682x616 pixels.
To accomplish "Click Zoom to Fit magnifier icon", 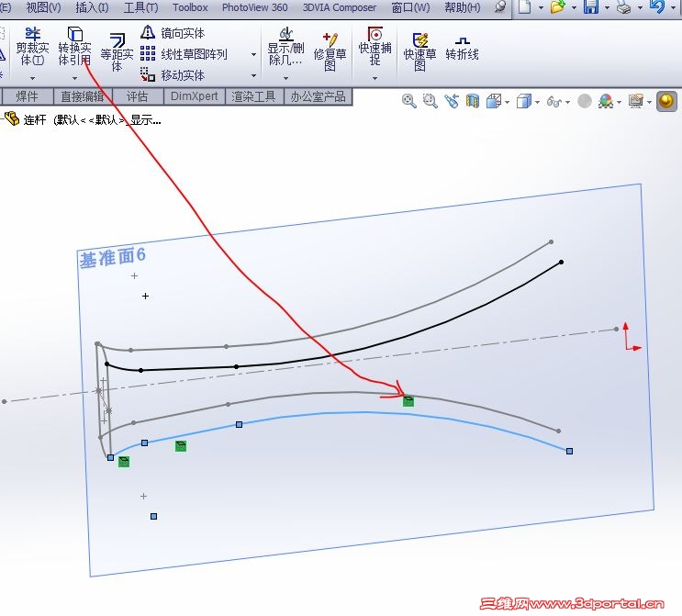I will coord(408,101).
